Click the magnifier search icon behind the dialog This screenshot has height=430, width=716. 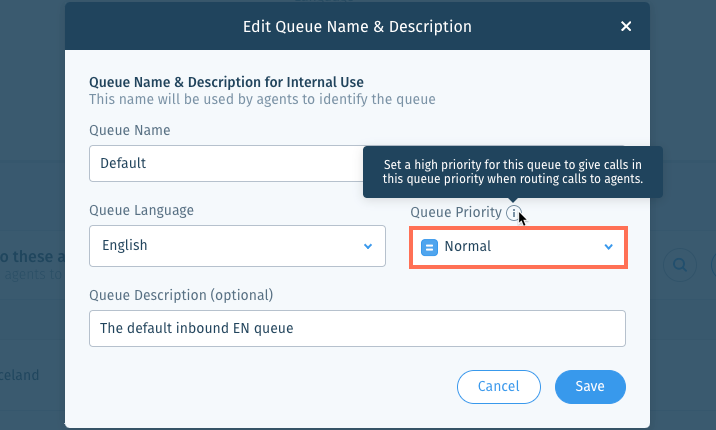pyautogui.click(x=679, y=265)
